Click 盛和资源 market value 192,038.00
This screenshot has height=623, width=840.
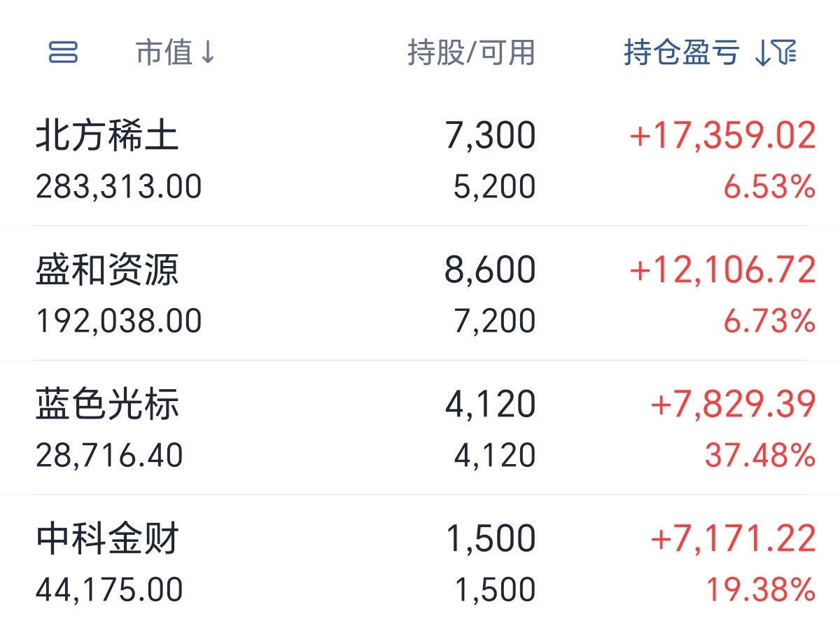coord(119,321)
